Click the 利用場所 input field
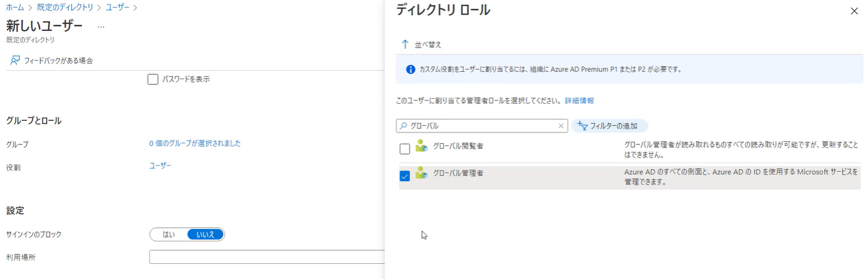Image resolution: width=868 pixels, height=279 pixels. point(266,257)
